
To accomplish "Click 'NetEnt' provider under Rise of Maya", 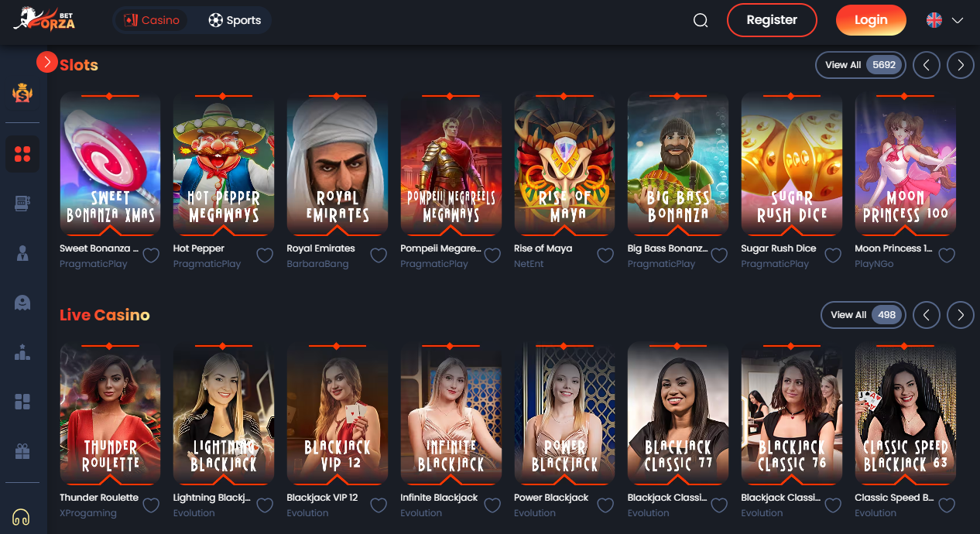I will click(x=529, y=264).
